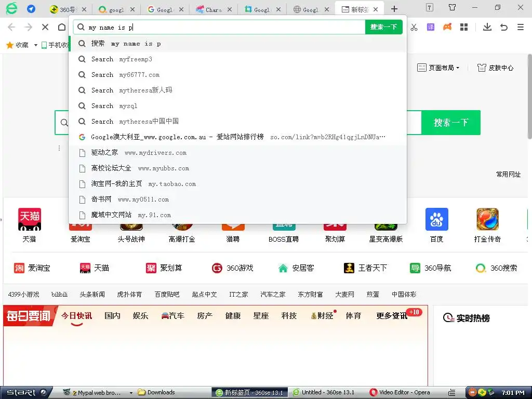Image resolution: width=532 pixels, height=399 pixels.
Task: Click the scissors screenshot icon
Action: (414, 27)
